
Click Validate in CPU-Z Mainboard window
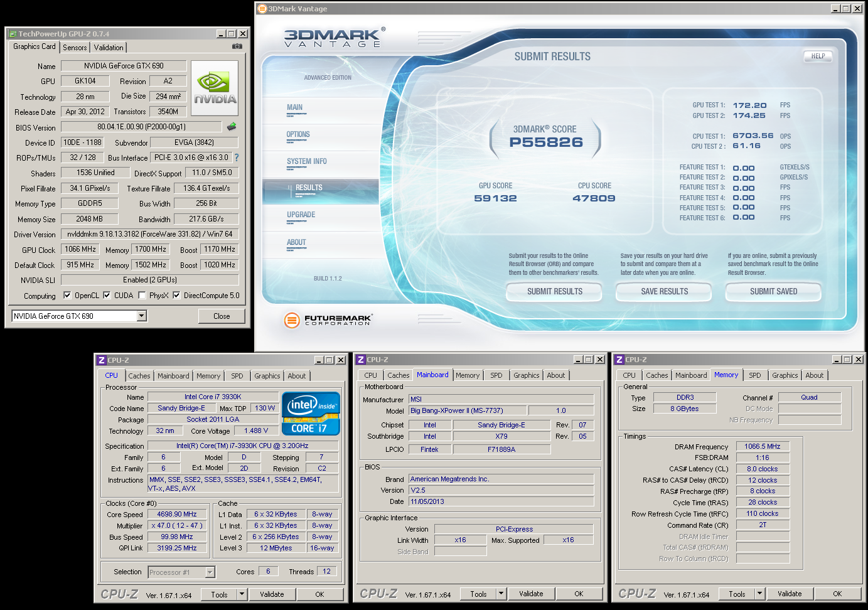pos(531,594)
